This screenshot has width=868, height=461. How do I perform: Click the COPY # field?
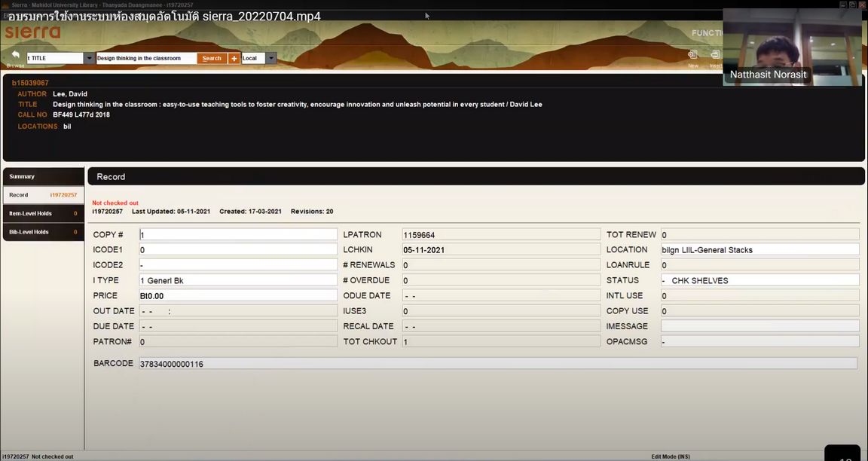tap(237, 235)
